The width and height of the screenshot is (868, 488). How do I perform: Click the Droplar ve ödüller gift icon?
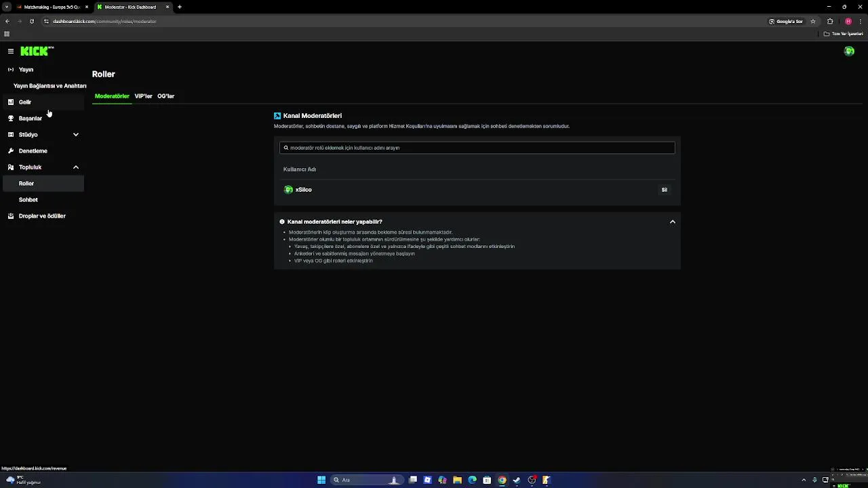tap(11, 216)
